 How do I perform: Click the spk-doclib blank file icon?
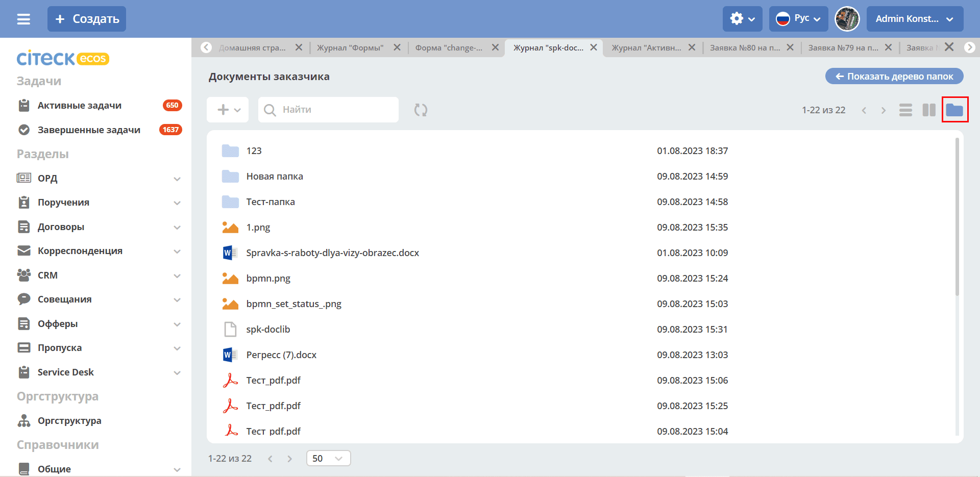[230, 330]
